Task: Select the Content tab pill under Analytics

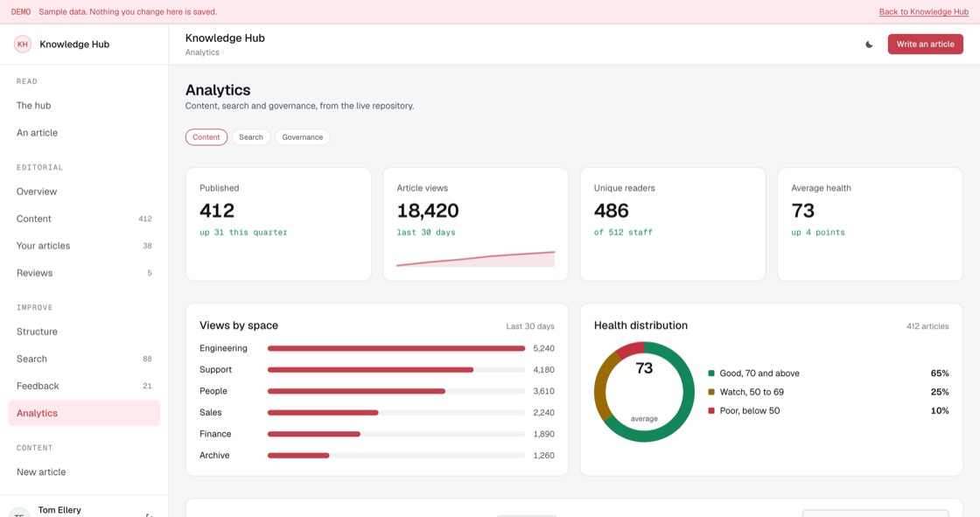Action: 206,137
